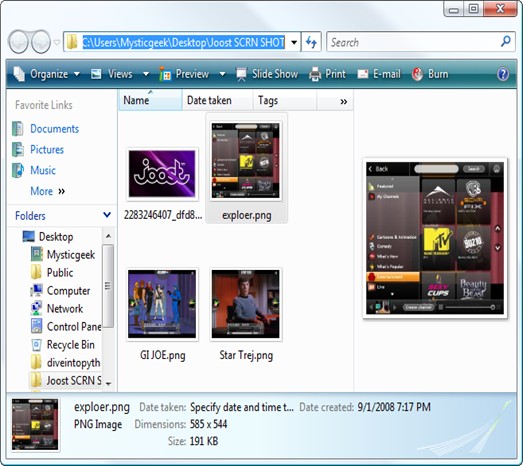Image resolution: width=523 pixels, height=466 pixels.
Task: Click the Star Trej.png file name
Action: [246, 355]
